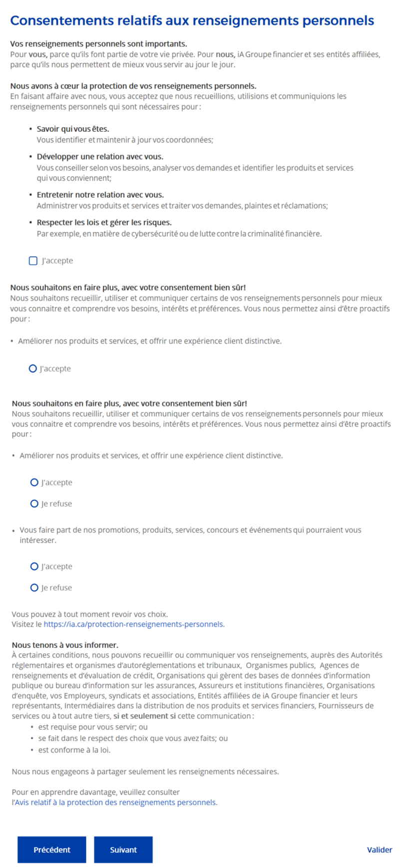Check the J'accepte checkbox under Respecter les lois
416x868 pixels.
click(x=33, y=261)
